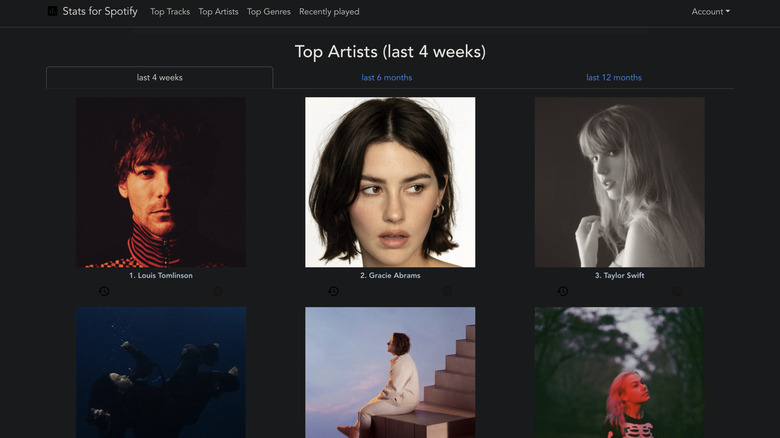Open the Gracie Abrams artist photo

[390, 182]
